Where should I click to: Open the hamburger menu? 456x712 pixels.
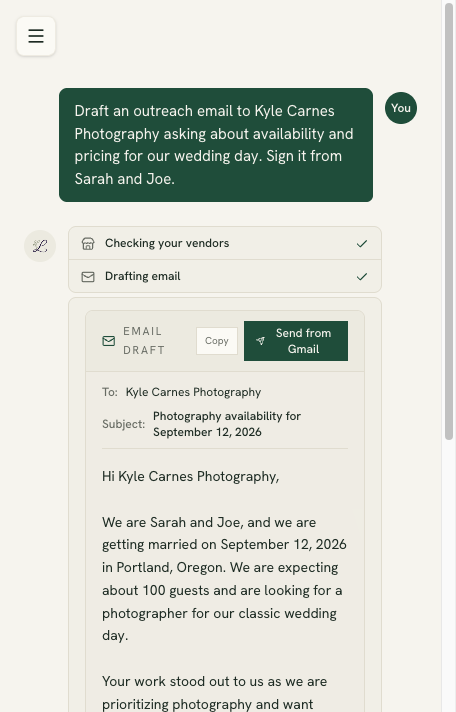pos(36,36)
